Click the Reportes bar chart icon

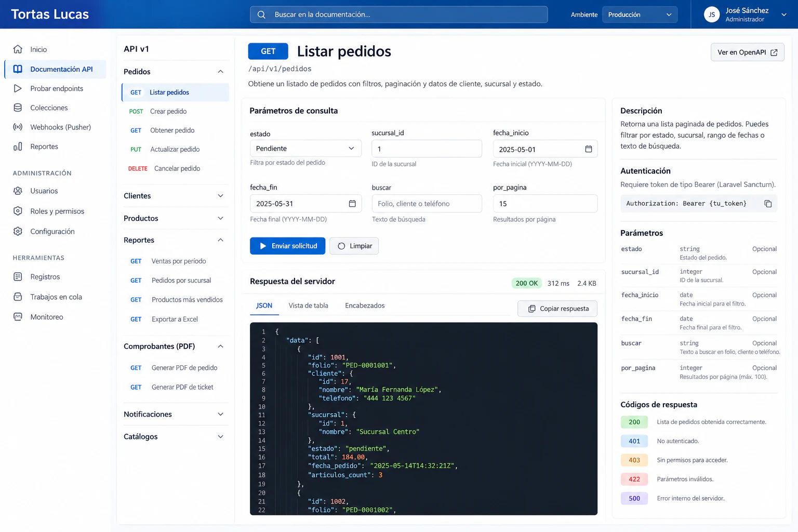[18, 147]
